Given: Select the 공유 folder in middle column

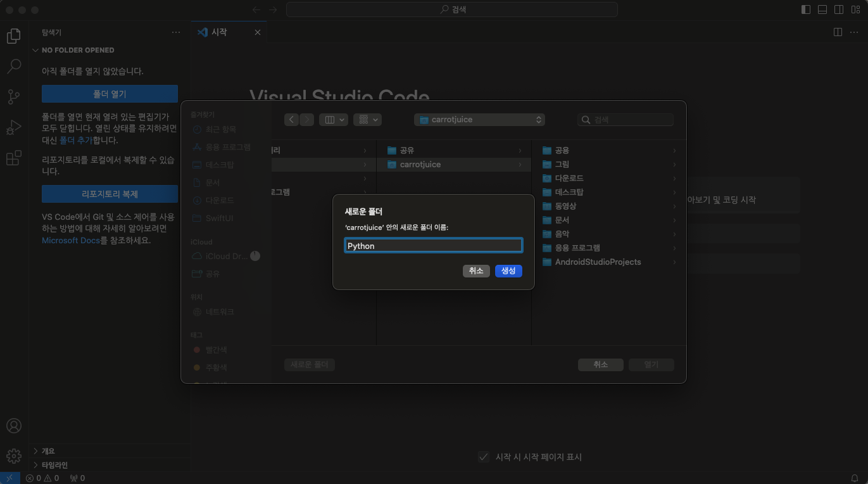Looking at the screenshot, I should (454, 150).
